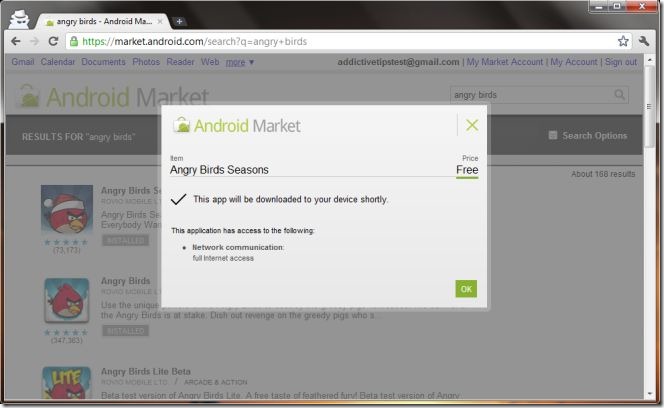Viewport: 664px width, 408px height.
Task: Expand the 'more' dropdown menu
Action: tap(240, 62)
